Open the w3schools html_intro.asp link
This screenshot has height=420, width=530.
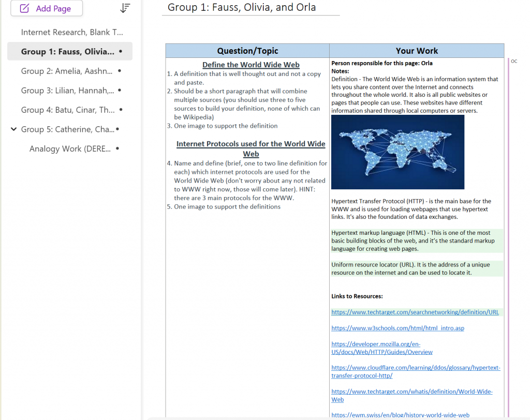pos(397,328)
